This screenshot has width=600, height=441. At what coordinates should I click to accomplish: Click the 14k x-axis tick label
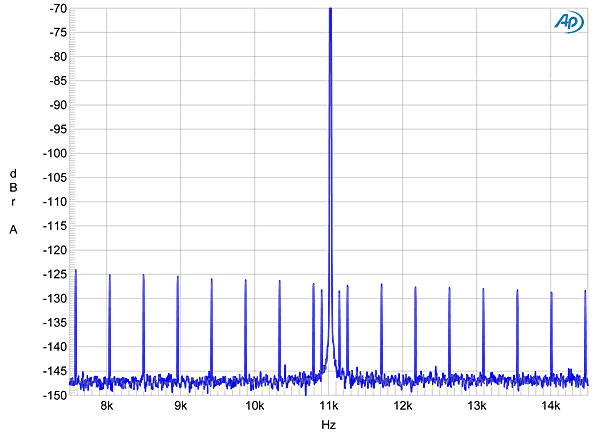tap(551, 407)
